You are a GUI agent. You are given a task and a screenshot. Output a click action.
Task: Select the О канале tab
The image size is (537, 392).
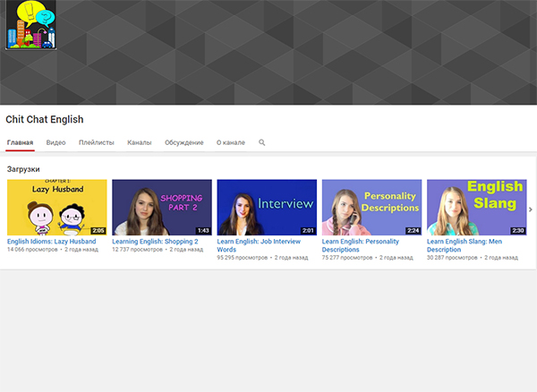tap(232, 142)
